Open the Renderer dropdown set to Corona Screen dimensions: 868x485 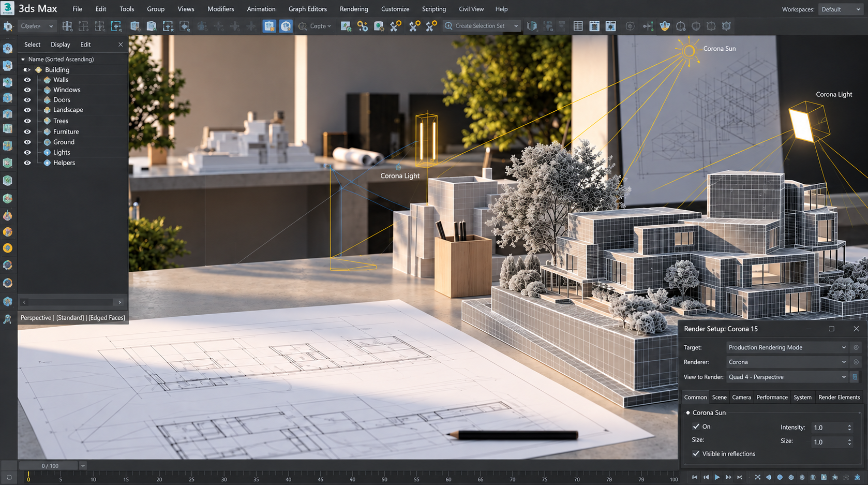(x=787, y=362)
